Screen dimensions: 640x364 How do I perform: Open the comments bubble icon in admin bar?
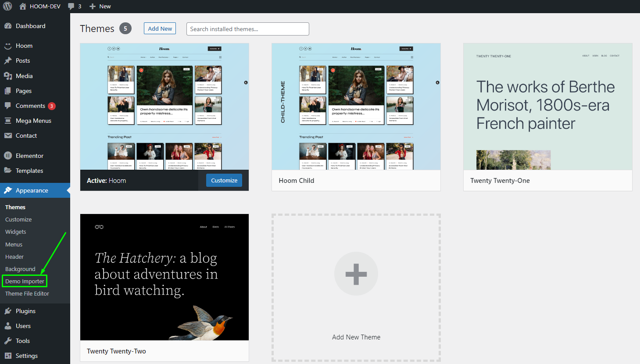pyautogui.click(x=71, y=7)
